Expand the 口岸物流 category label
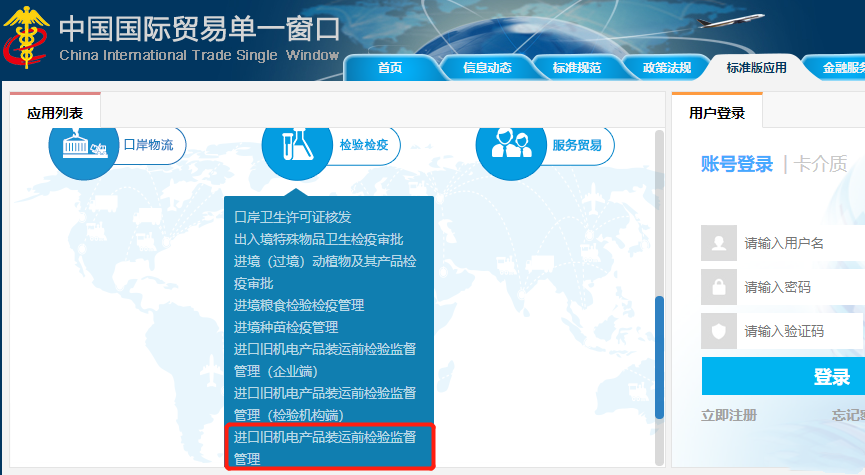Screen dimensions: 865x475 click(148, 146)
